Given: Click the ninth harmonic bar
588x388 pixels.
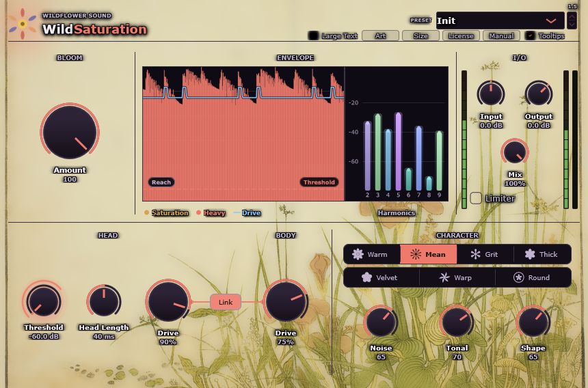Looking at the screenshot, I should click(439, 161).
